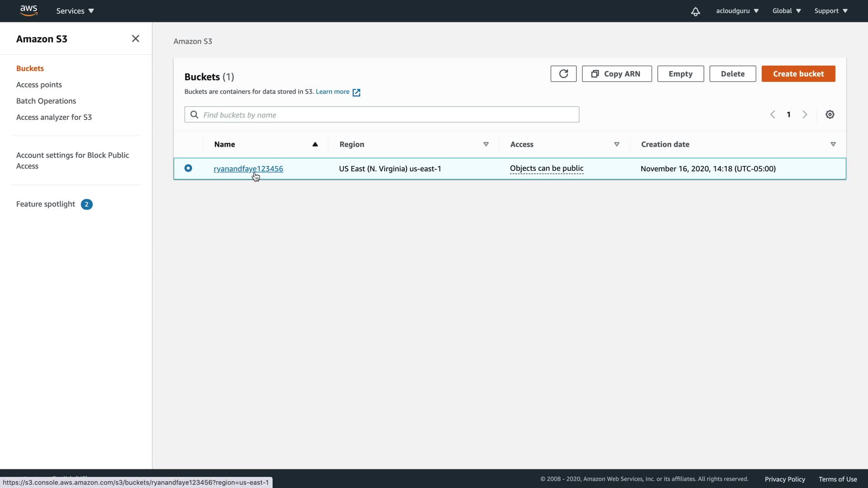Click the Create bucket button
Screen dimensions: 868x488
pos(798,74)
